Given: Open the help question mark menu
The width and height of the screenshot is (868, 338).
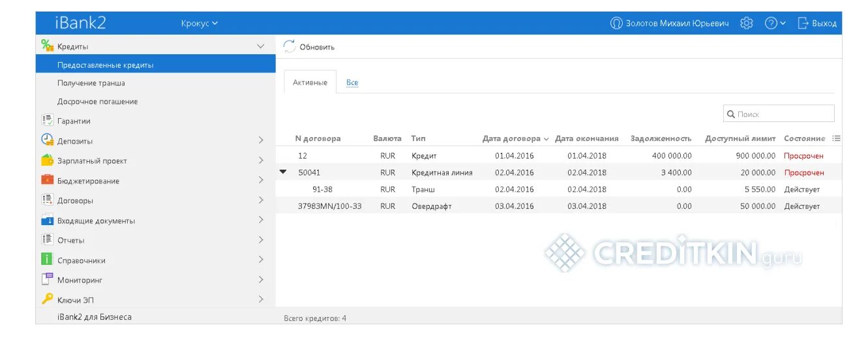Looking at the screenshot, I should [775, 23].
